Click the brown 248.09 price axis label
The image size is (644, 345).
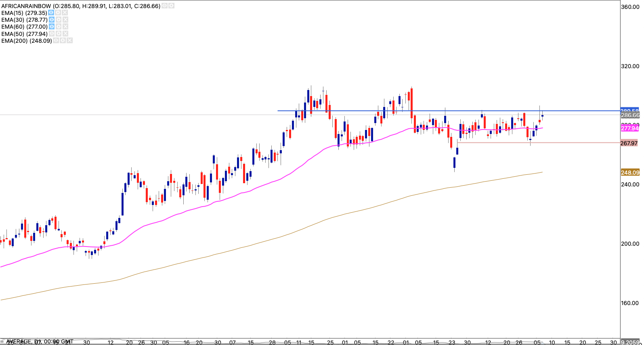(x=629, y=173)
